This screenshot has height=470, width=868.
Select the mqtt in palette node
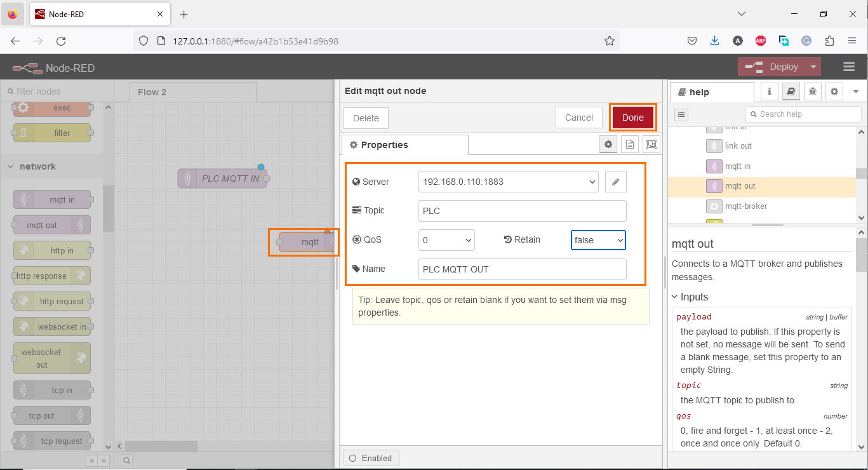tap(52, 199)
